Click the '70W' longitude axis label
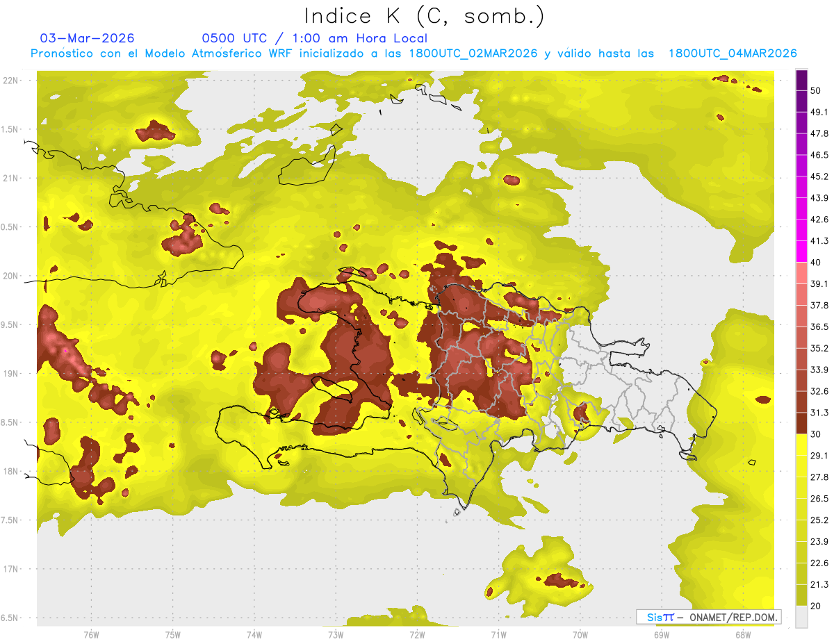834x644 pixels. click(580, 634)
